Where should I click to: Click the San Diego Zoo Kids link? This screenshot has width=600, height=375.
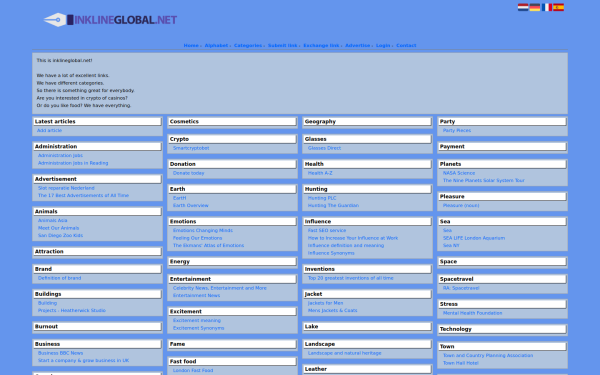60,235
